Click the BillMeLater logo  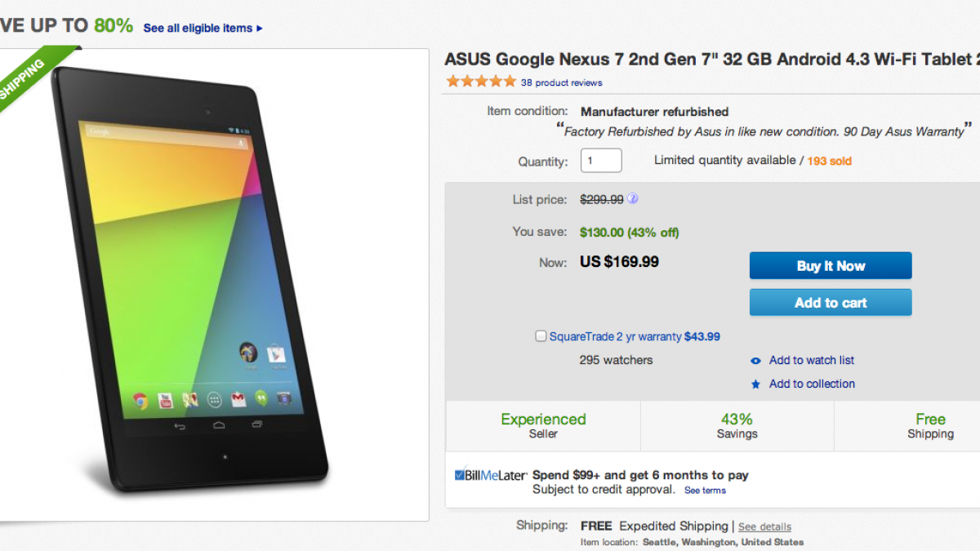coord(491,475)
